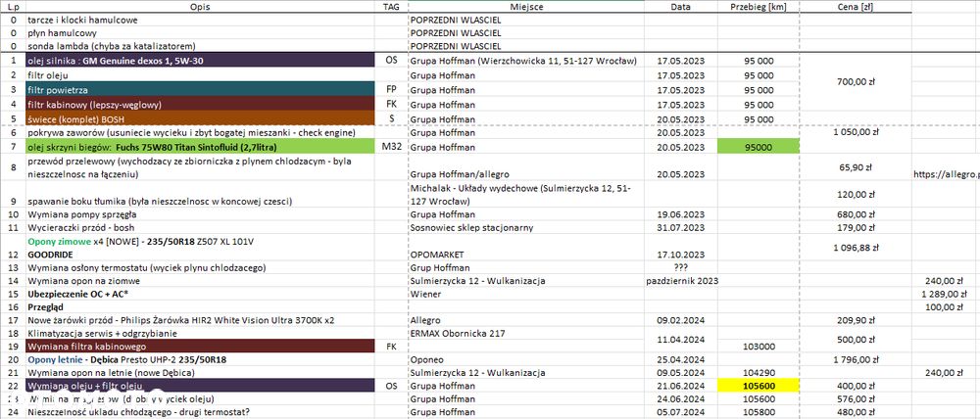The image size is (980, 419).
Task: Select the 'Cena [zł]' header cell
Action: click(x=855, y=6)
